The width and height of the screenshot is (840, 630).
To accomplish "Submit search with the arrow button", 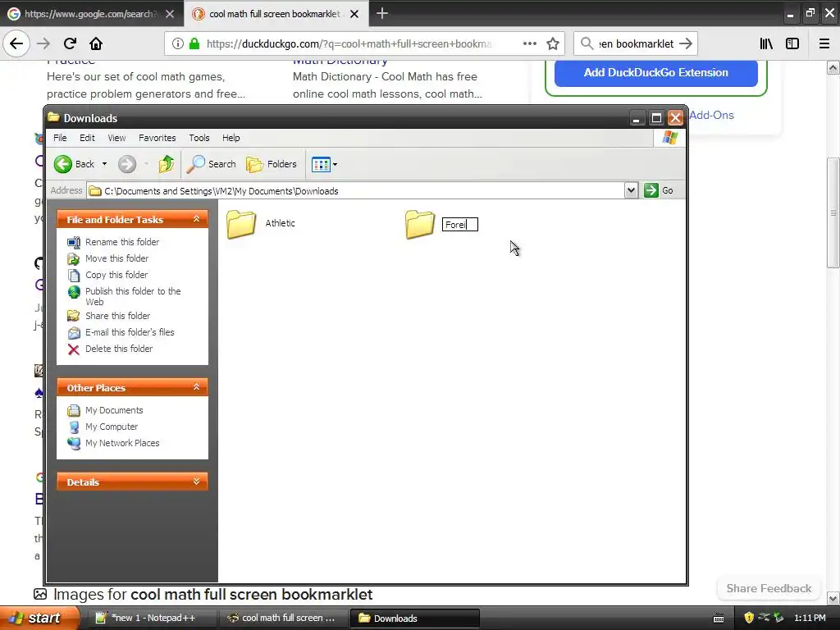I will point(686,43).
